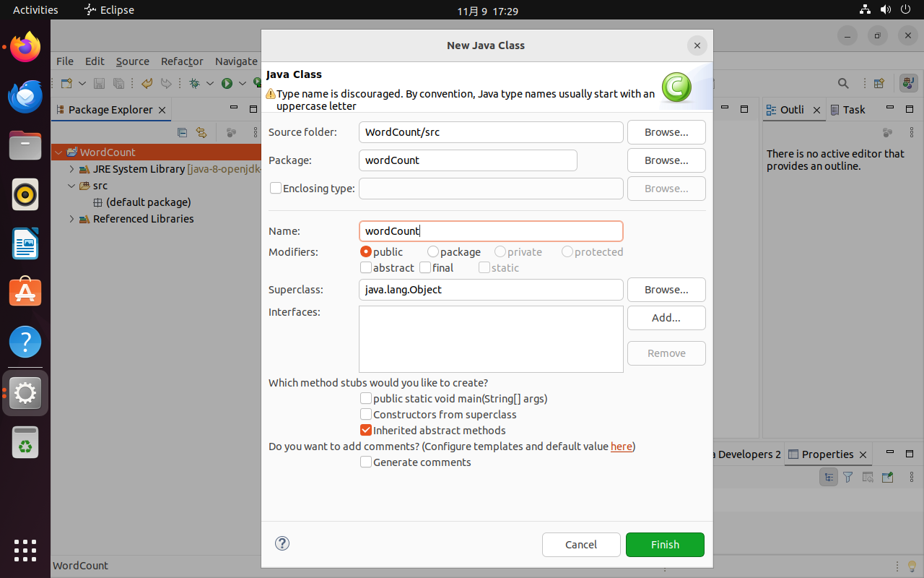Screen dimensions: 924x578
Task: Switch to the Task tab
Action: pyautogui.click(x=847, y=110)
